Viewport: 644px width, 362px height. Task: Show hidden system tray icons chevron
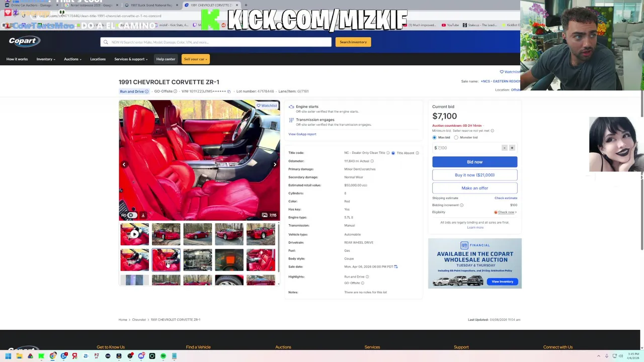599,356
